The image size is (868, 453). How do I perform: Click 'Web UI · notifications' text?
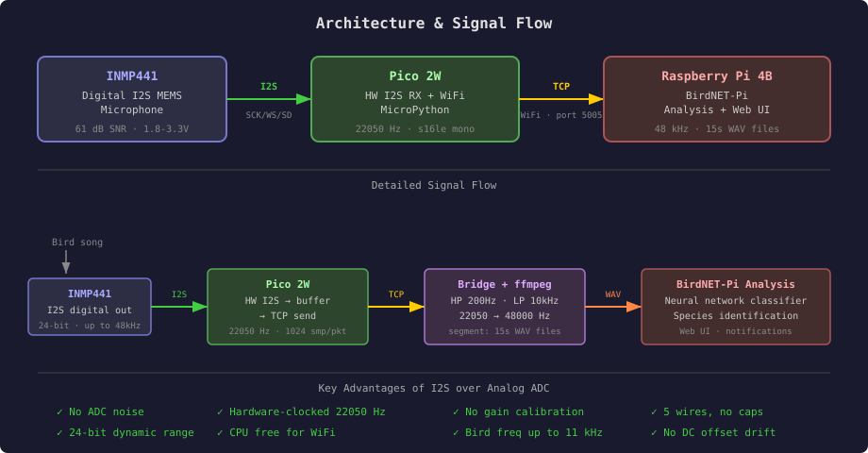pyautogui.click(x=735, y=331)
